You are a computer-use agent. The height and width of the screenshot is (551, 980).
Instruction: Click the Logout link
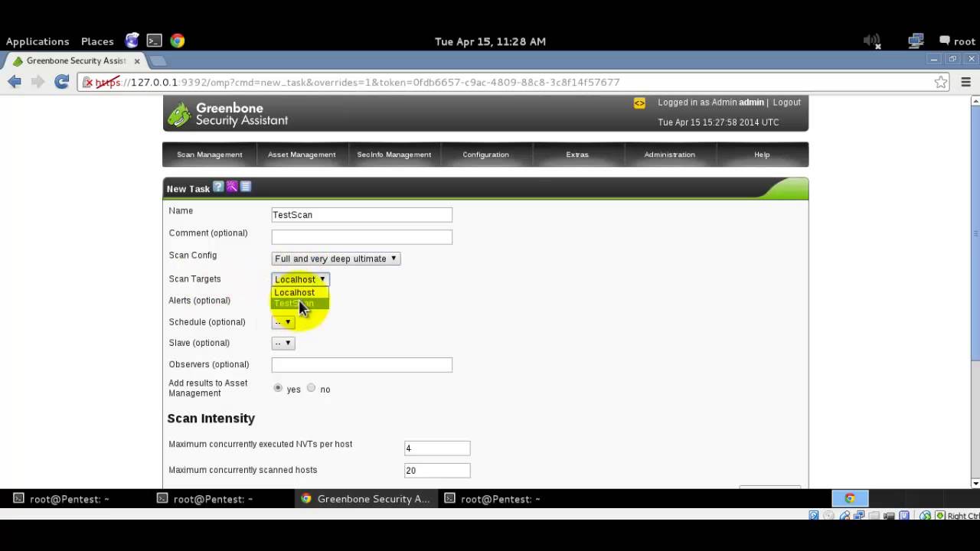787,103
